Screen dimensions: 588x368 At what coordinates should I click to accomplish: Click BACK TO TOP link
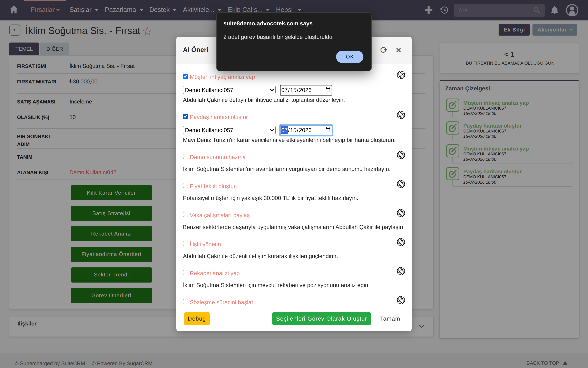[x=547, y=363]
